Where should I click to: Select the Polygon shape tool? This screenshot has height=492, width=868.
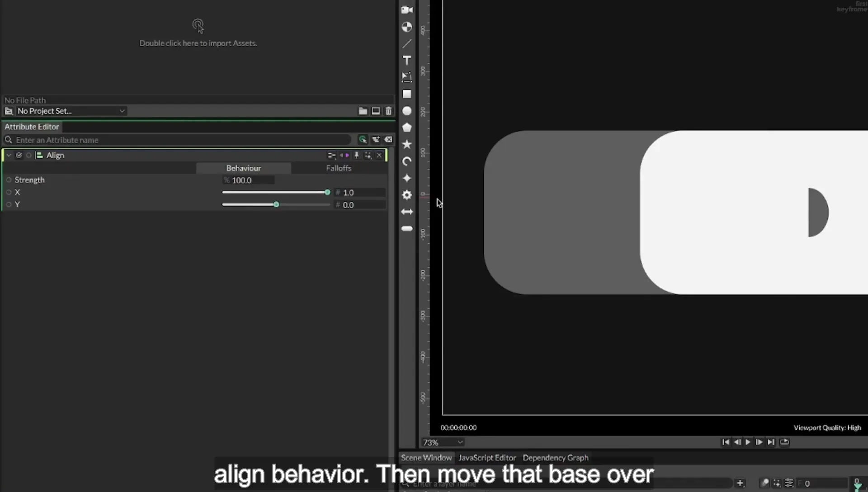(407, 128)
